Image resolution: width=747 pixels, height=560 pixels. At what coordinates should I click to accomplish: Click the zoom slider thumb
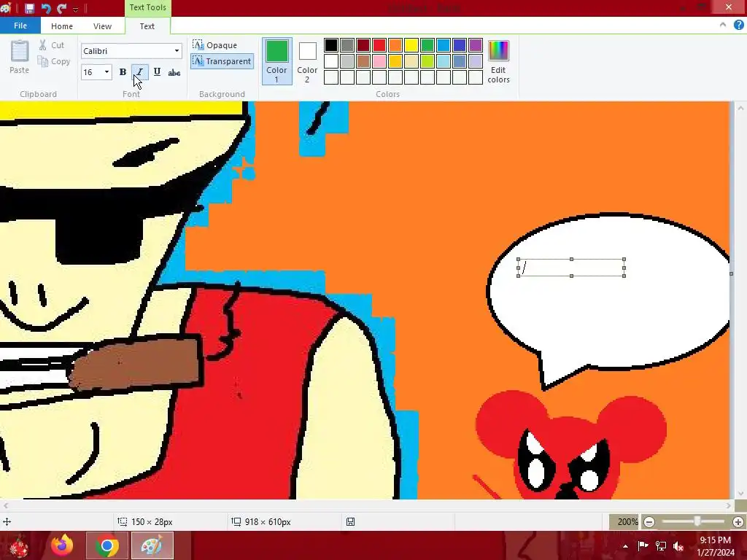click(697, 522)
